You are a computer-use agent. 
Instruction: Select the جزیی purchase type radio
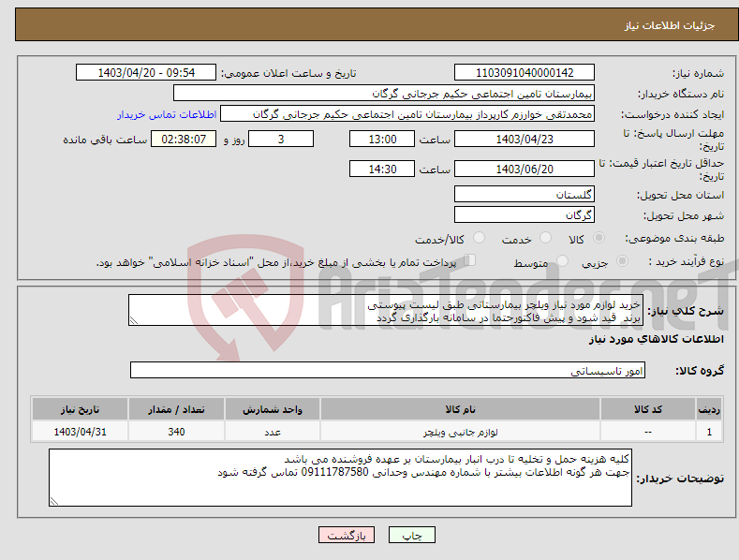coord(622,260)
